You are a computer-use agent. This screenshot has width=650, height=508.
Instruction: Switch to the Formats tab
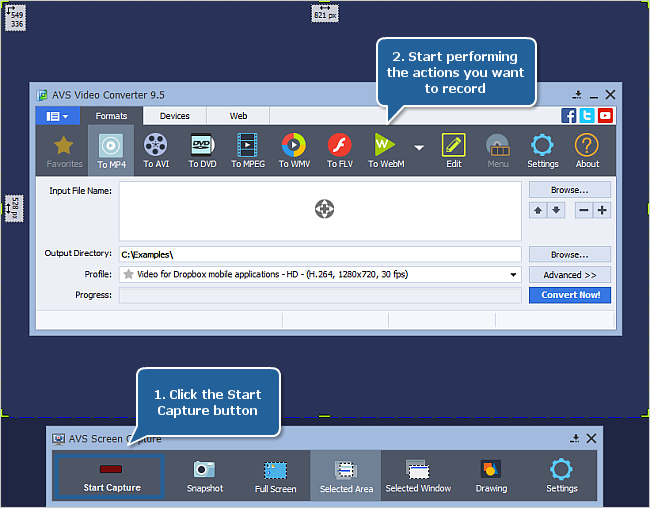pyautogui.click(x=111, y=116)
